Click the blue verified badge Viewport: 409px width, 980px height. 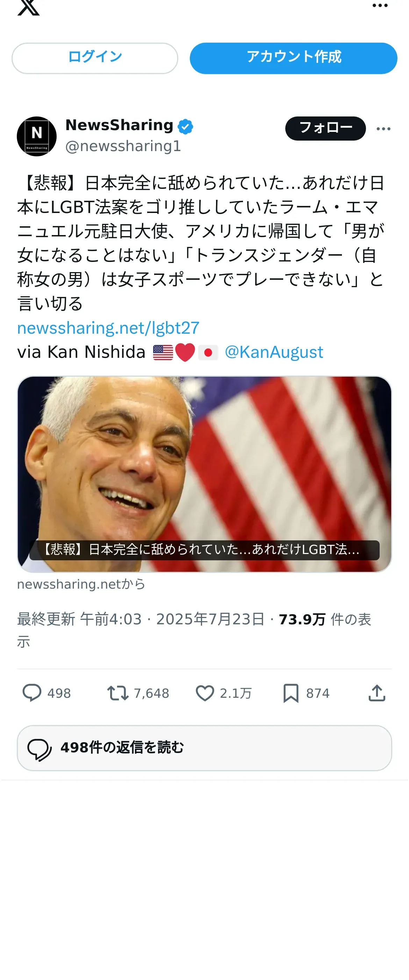click(186, 126)
